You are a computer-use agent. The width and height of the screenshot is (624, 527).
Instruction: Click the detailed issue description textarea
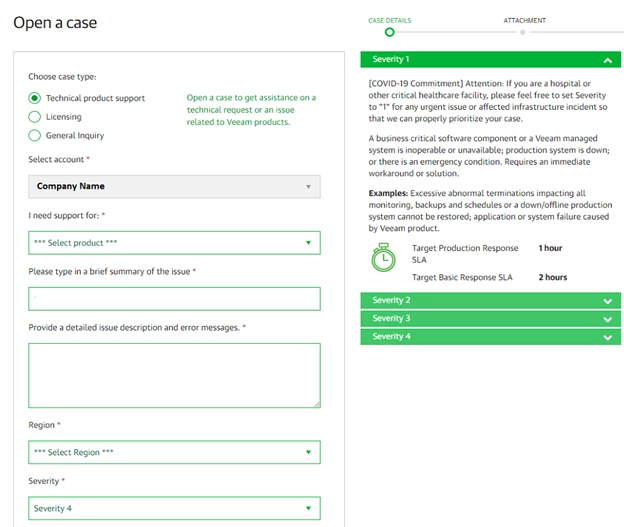pyautogui.click(x=174, y=375)
